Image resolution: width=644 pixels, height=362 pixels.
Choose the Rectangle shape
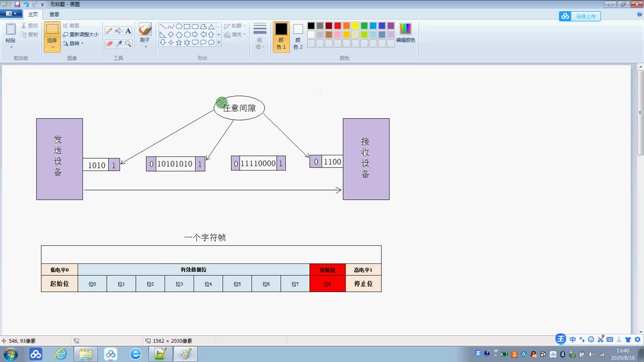tap(187, 27)
